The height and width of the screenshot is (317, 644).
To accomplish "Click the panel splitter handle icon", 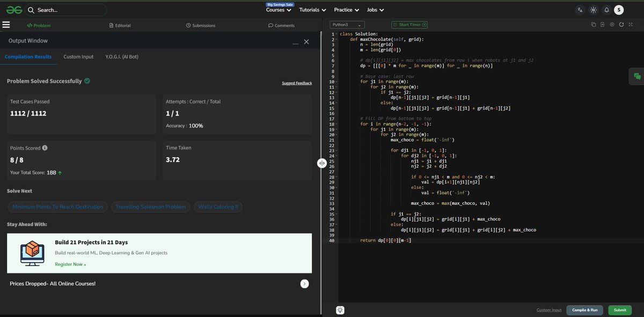I will [322, 164].
